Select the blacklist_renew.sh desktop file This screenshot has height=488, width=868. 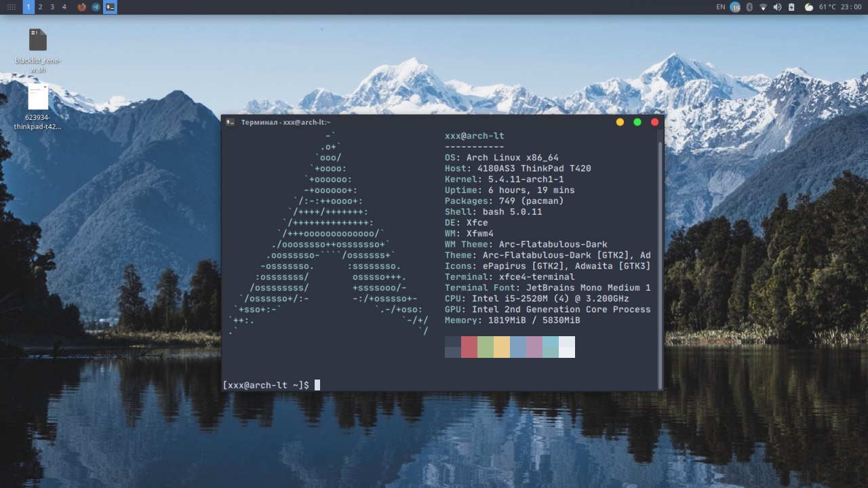(x=38, y=51)
